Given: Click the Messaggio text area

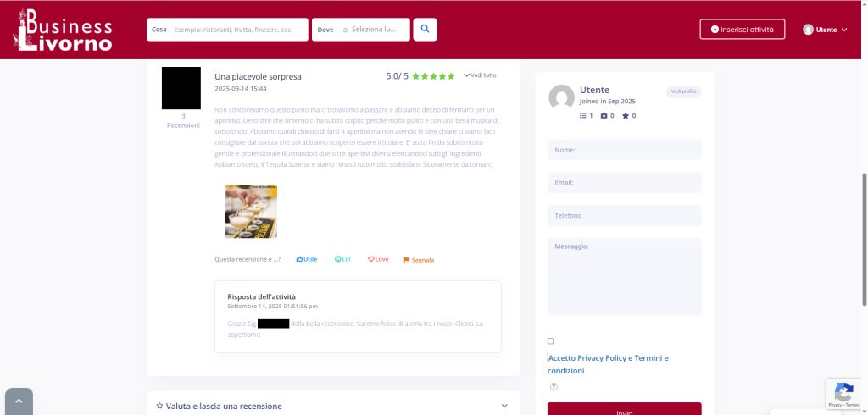Looking at the screenshot, I should [624, 276].
